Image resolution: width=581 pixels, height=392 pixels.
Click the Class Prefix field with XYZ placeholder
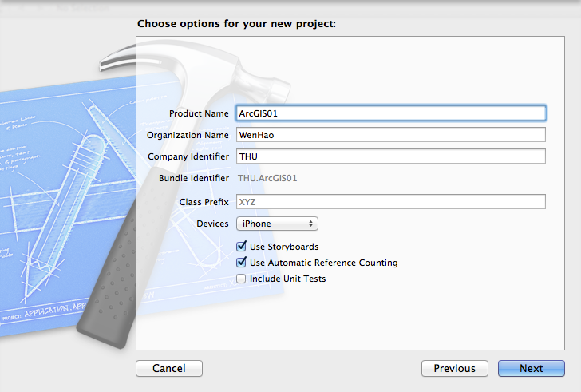390,202
